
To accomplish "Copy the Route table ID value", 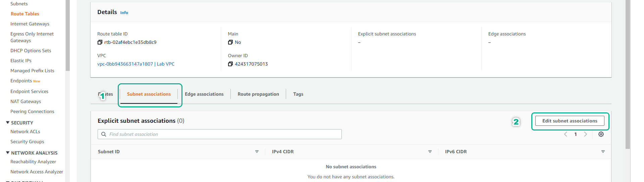I will (x=100, y=42).
